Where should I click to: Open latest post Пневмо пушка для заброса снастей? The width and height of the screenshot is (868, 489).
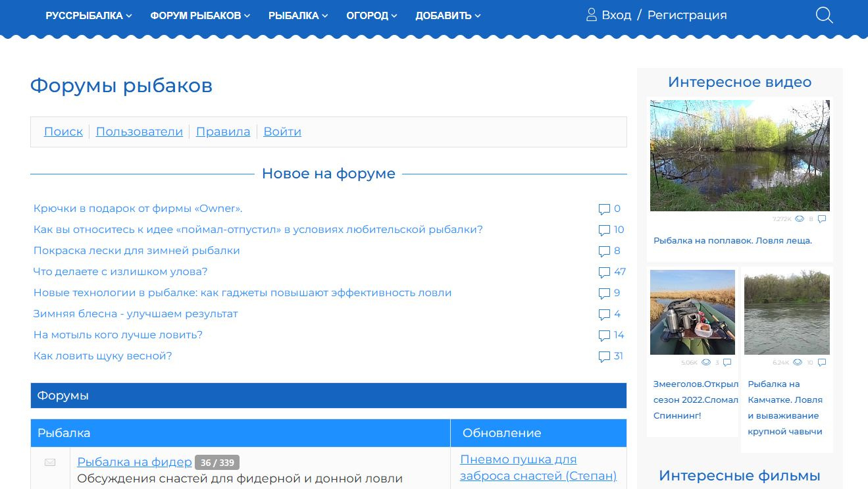pyautogui.click(x=538, y=468)
